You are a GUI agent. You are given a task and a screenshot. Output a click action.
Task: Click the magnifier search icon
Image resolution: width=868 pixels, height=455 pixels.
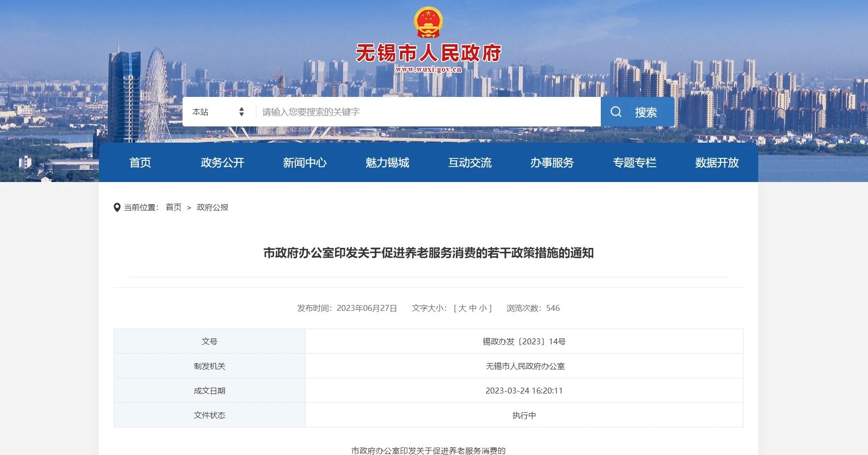click(616, 112)
